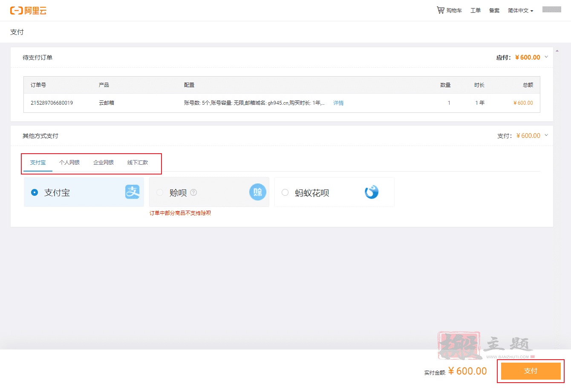
Task: Click the orange 支付 button
Action: pos(531,371)
